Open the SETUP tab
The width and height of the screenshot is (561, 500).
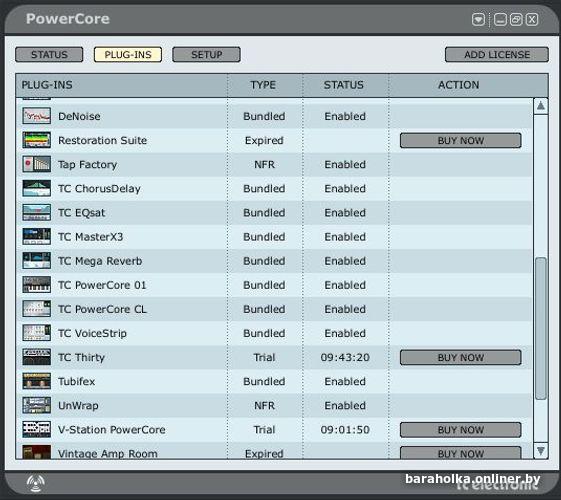click(206, 55)
